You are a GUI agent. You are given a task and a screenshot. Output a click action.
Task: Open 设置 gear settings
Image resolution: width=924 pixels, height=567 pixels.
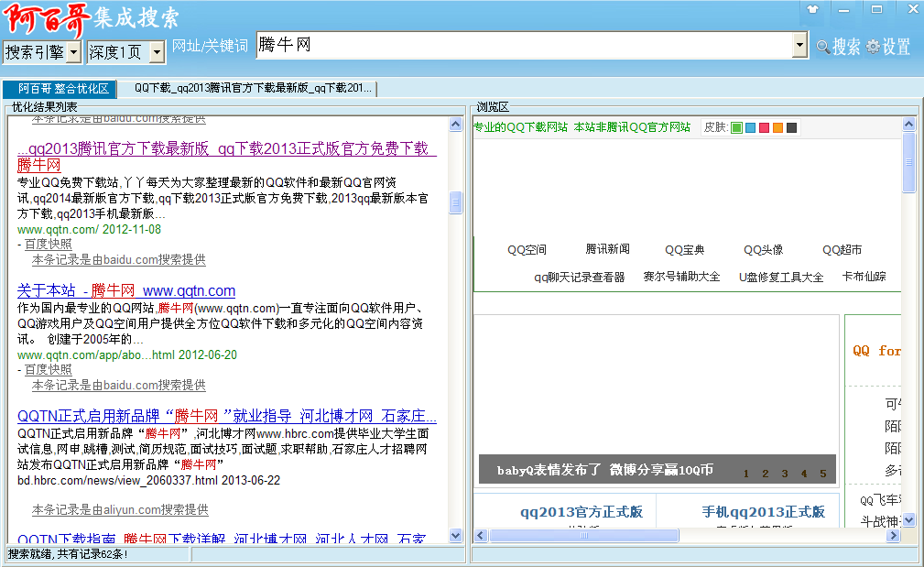(889, 47)
